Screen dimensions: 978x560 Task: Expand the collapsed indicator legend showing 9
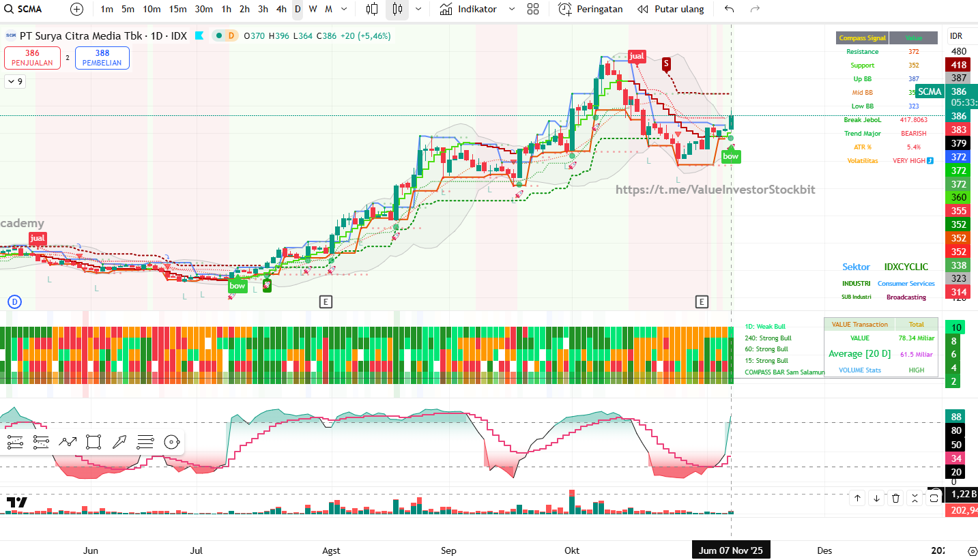pyautogui.click(x=14, y=82)
